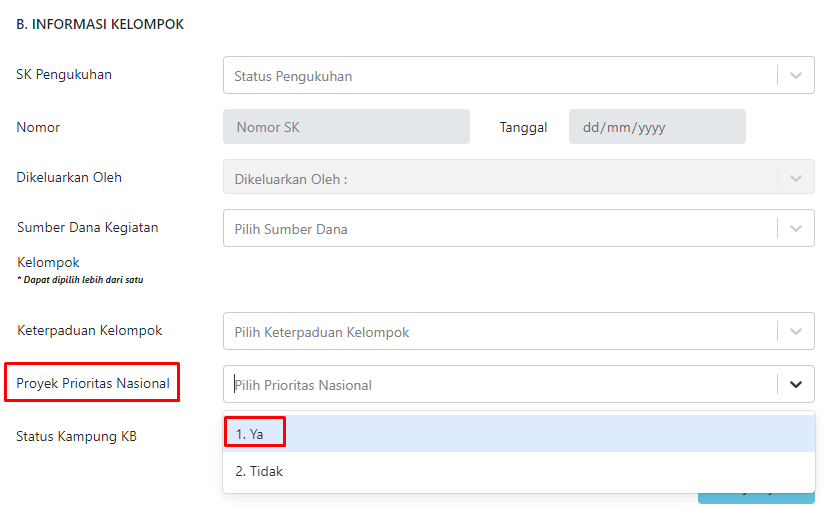
Task: Click the Dikeluarkan Oleh chevron arrow icon
Action: tap(796, 179)
